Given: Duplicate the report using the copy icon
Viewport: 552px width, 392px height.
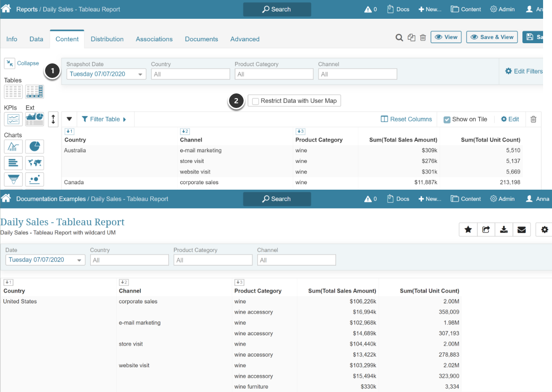Looking at the screenshot, I should 412,38.
